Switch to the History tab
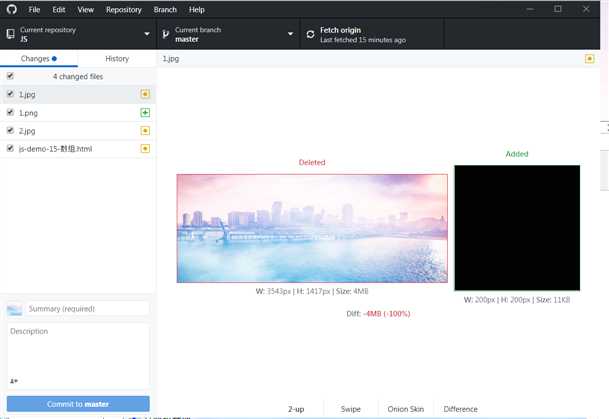The width and height of the screenshot is (609, 419). click(x=117, y=59)
